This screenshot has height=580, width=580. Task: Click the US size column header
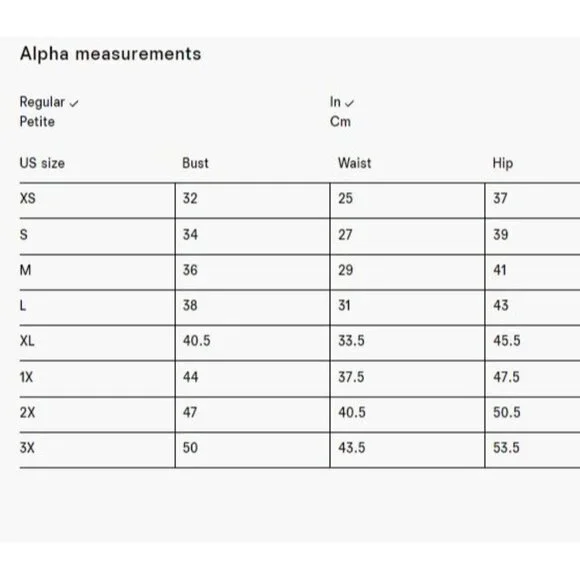click(42, 163)
